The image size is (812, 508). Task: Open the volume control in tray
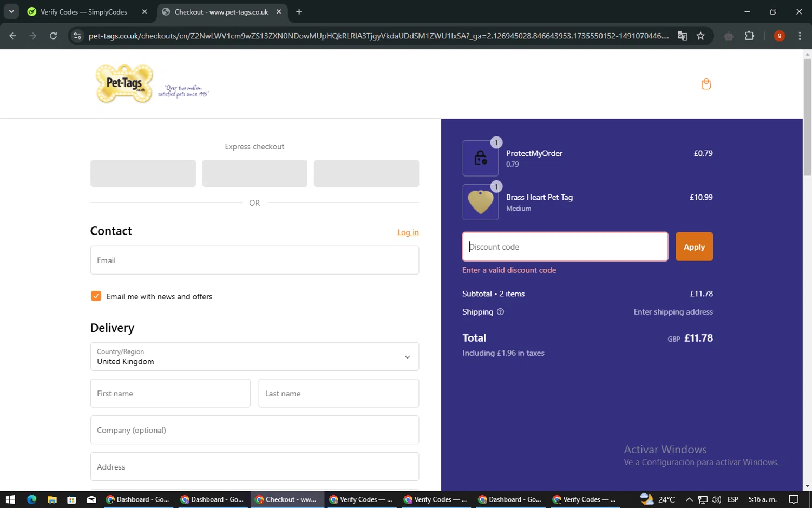click(x=716, y=499)
